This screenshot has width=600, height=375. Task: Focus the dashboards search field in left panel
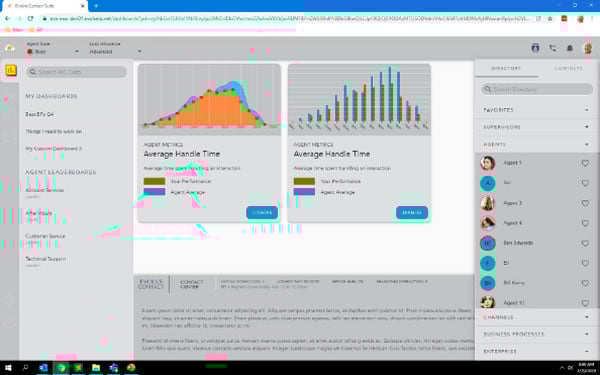77,72
